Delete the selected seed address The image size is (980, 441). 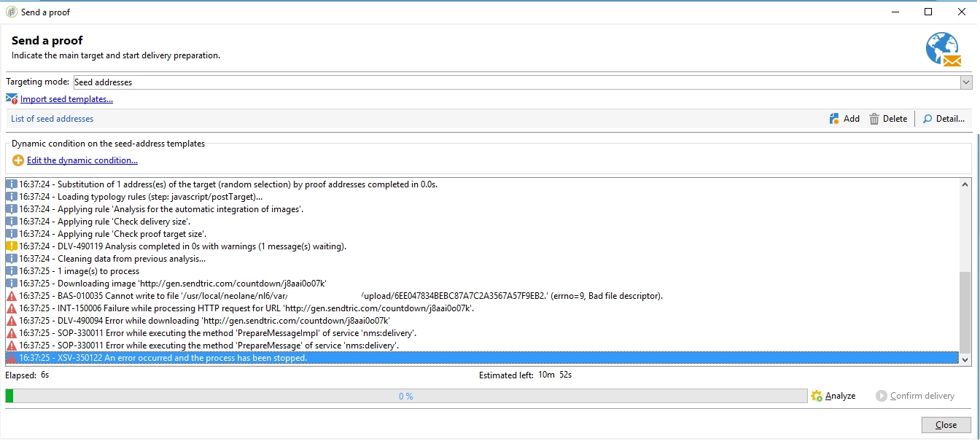888,119
